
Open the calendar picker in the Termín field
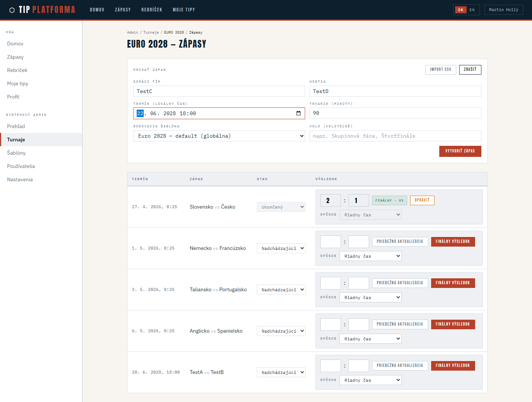point(299,113)
